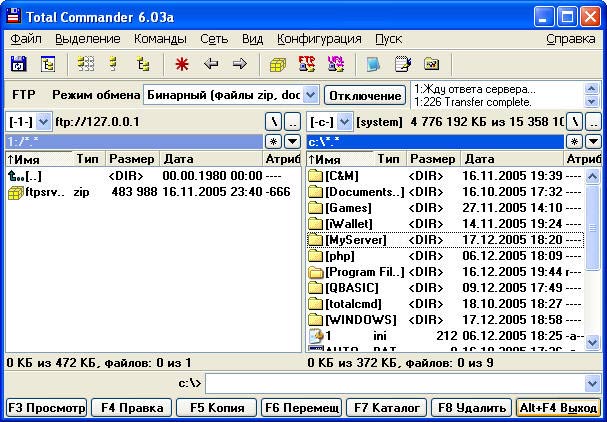Open left panel directory history arrow
This screenshot has height=422, width=607.
point(293,142)
